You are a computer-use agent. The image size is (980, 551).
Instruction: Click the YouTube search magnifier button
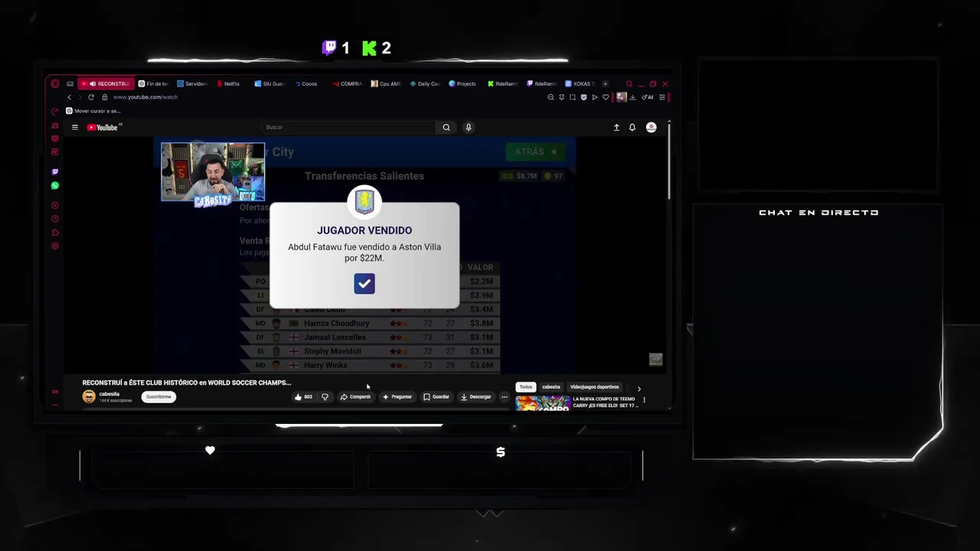(x=446, y=128)
